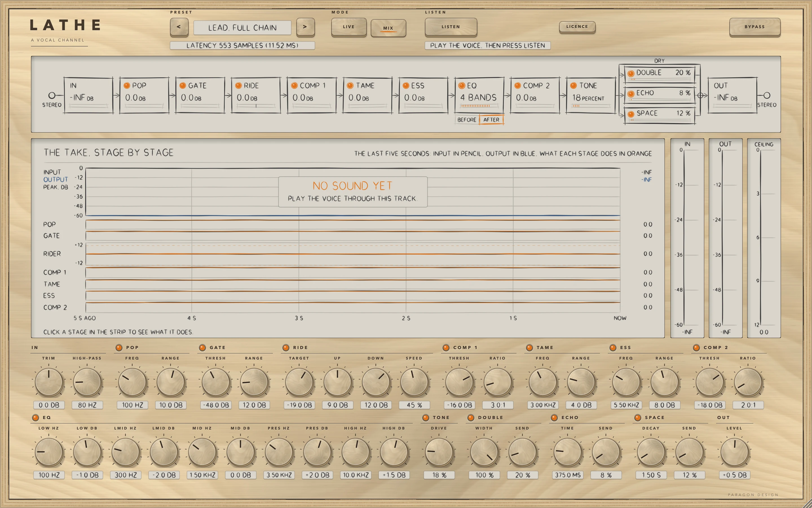Toggle the ESS stage LED in chain strip
The width and height of the screenshot is (812, 508).
pos(406,86)
